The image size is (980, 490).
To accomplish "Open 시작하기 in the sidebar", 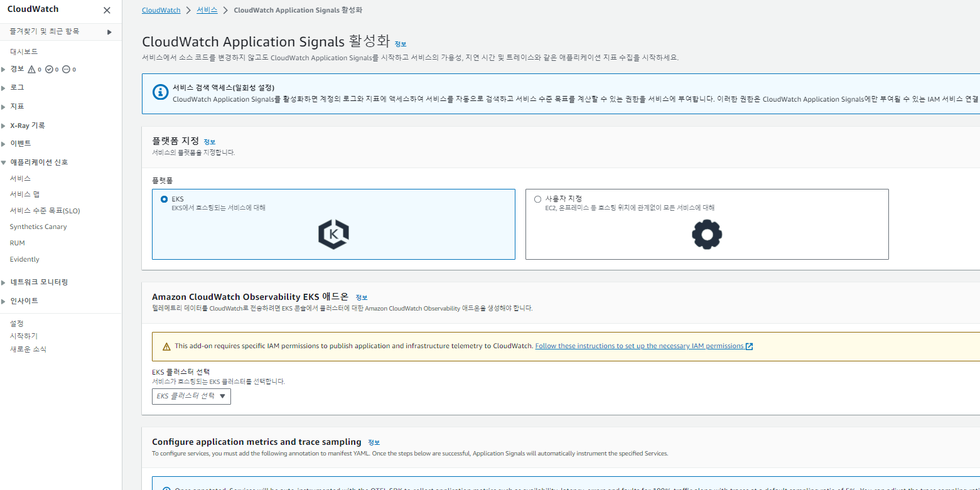I will tap(24, 336).
